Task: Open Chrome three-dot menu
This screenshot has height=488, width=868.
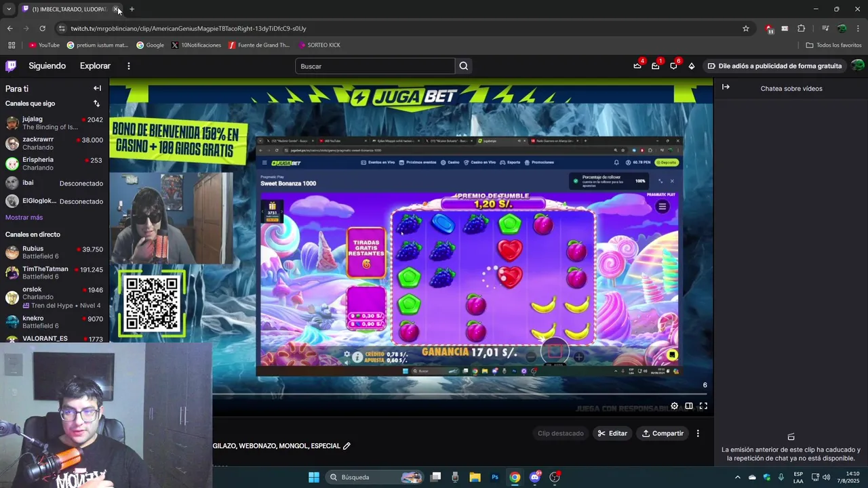Action: point(857,28)
